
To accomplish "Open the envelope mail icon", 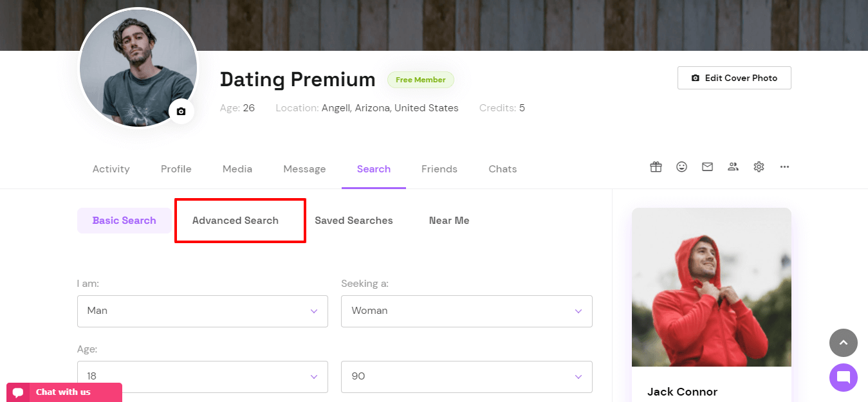I will 707,167.
